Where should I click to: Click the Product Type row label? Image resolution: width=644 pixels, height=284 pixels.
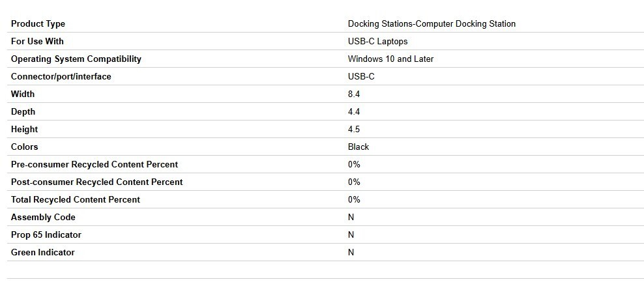[38, 24]
